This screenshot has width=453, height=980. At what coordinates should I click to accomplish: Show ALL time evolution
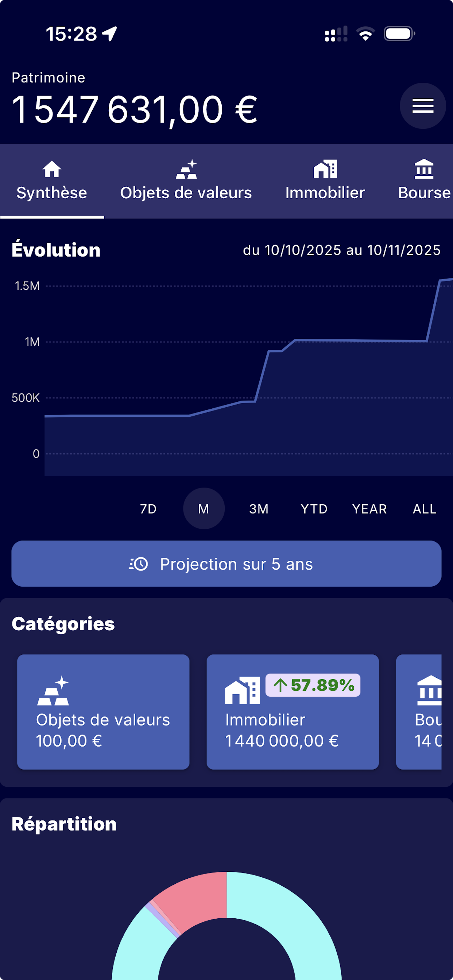pos(425,509)
